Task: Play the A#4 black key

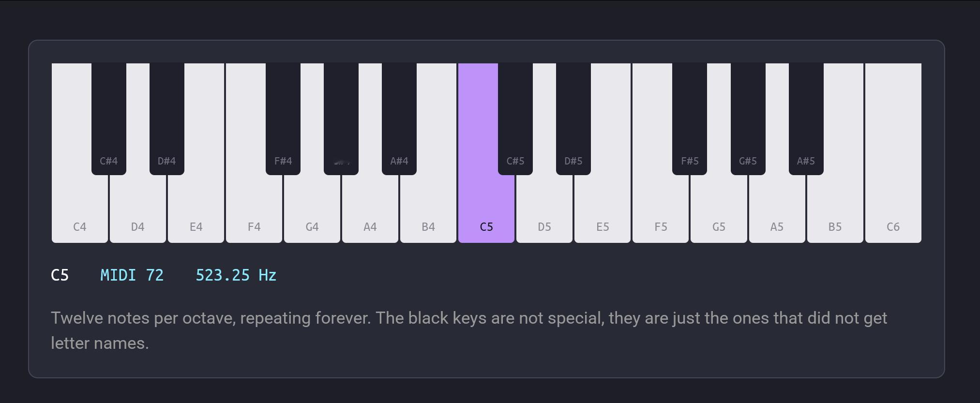Action: coord(399,119)
